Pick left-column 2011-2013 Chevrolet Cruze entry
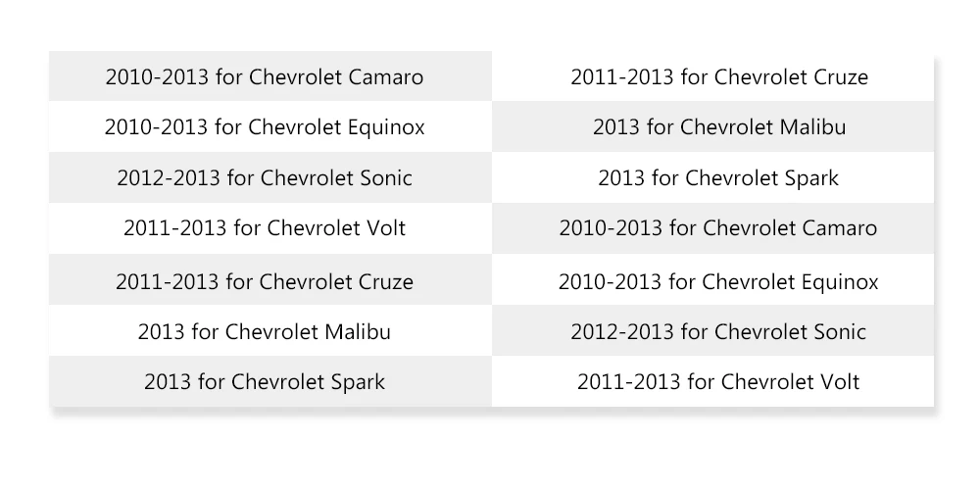This screenshot has width=980, height=491. (270, 280)
